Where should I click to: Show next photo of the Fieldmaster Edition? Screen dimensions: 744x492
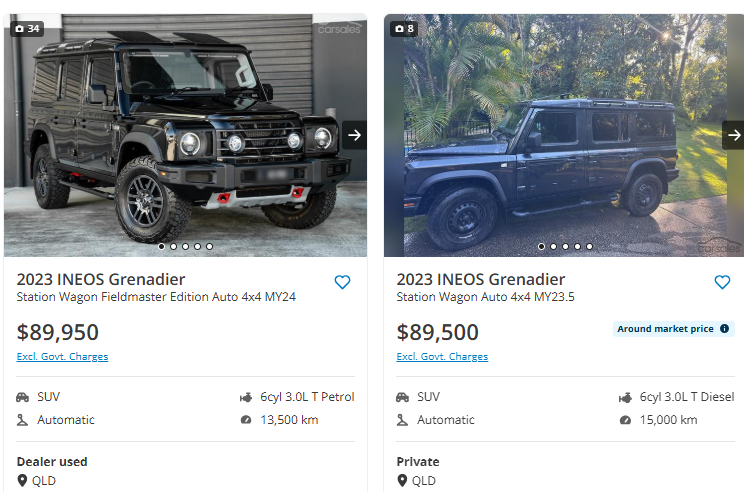pos(354,135)
